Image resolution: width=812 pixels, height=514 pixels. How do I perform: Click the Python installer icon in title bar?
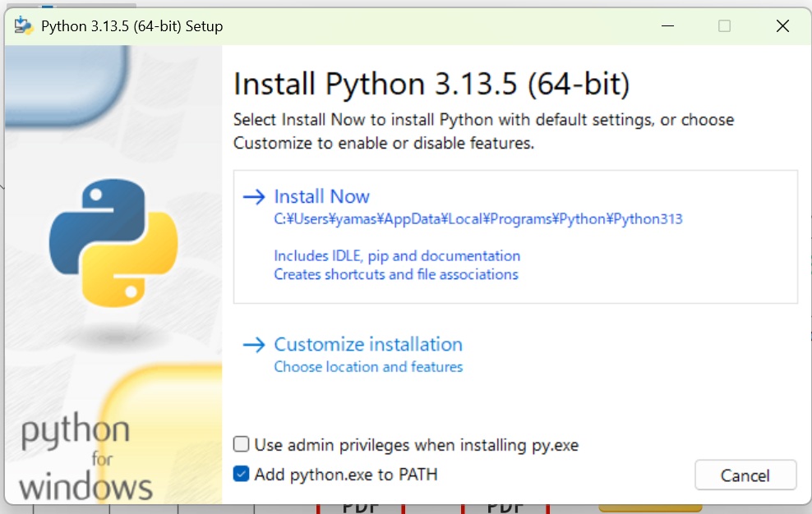[x=23, y=25]
